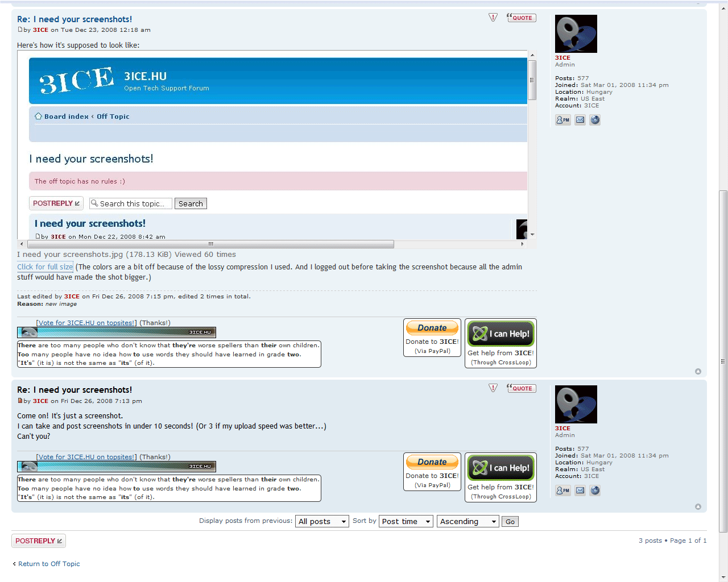Click the embedded screenshot's horizontal scrollbar
The height and width of the screenshot is (582, 728).
tap(210, 244)
